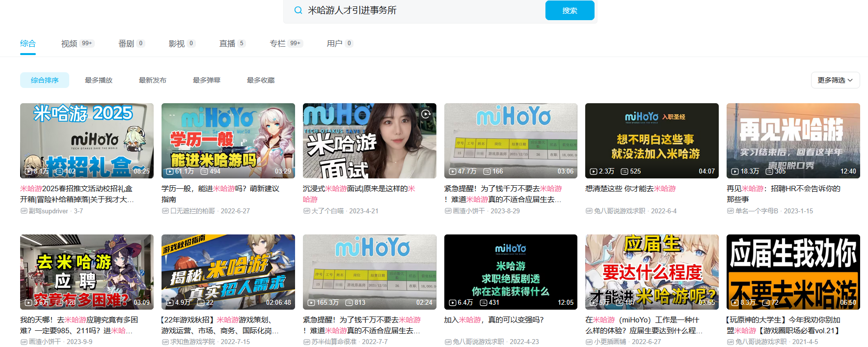Open the 米哈游面试 video thumbnail

[x=370, y=141]
